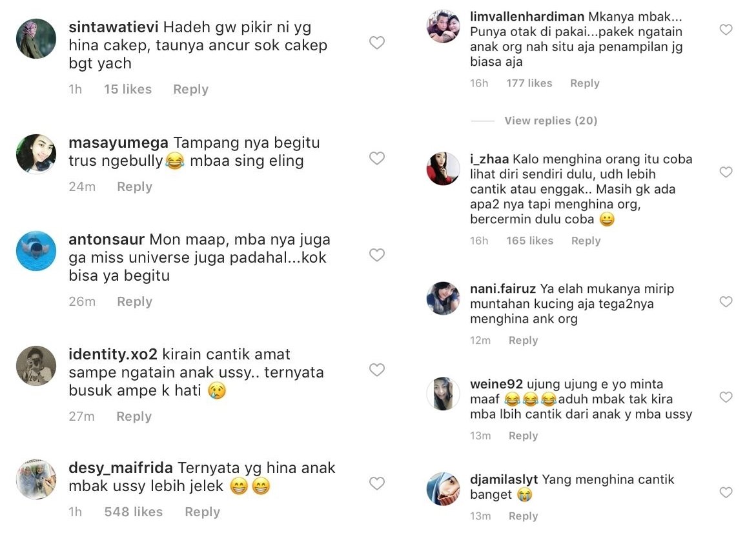Image resolution: width=756 pixels, height=533 pixels.
Task: Like i_zhaa's comment using the heart
Action: (x=726, y=172)
